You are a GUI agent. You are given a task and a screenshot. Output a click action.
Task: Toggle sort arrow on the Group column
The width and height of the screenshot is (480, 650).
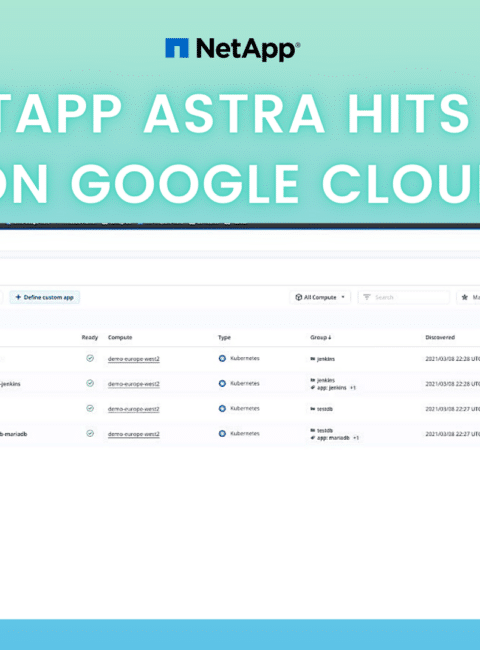tap(330, 337)
